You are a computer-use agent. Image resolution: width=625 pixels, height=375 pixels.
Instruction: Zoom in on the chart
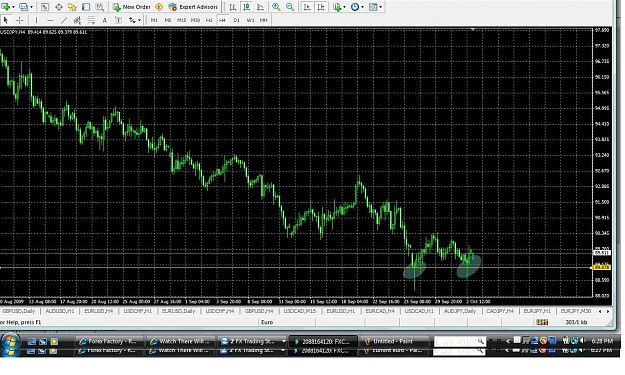pos(276,7)
